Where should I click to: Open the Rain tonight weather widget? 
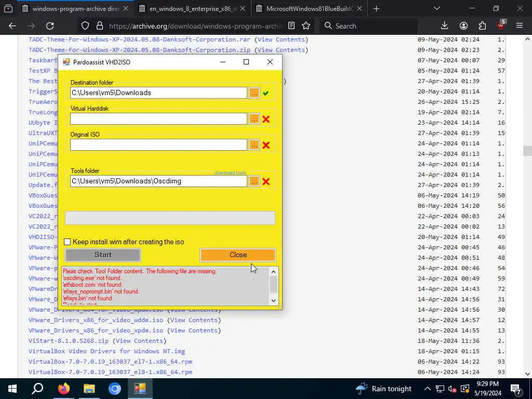(384, 389)
